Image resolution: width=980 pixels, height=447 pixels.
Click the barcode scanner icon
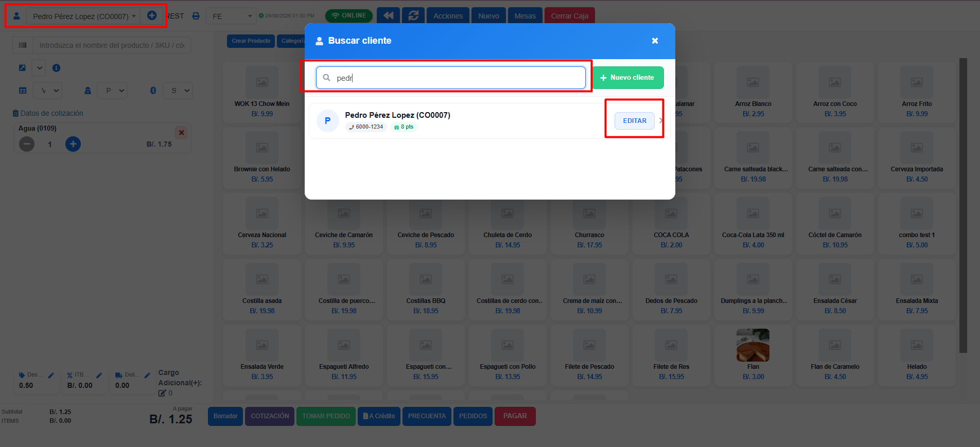(x=23, y=45)
